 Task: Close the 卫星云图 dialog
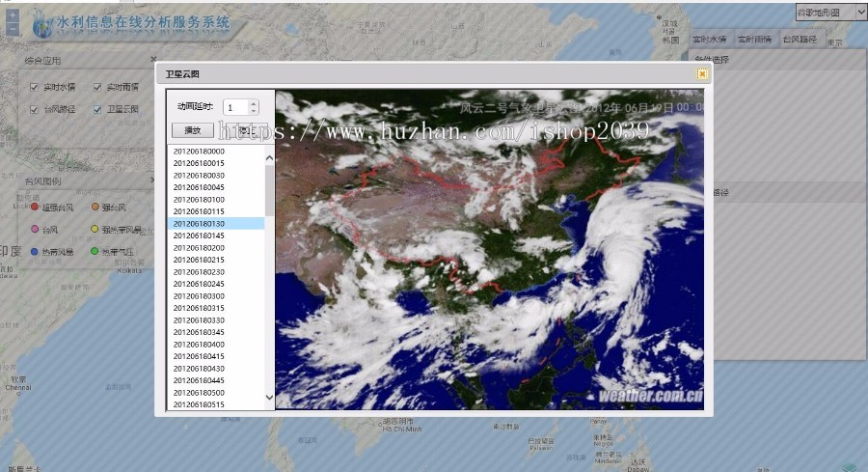[702, 73]
